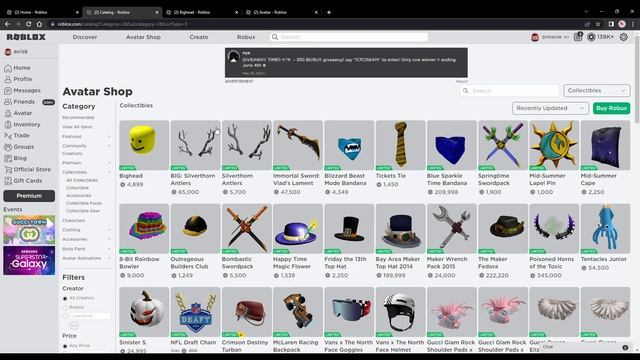Open the browser three-dot menu
Screen dimensions: 640x360
point(633,24)
